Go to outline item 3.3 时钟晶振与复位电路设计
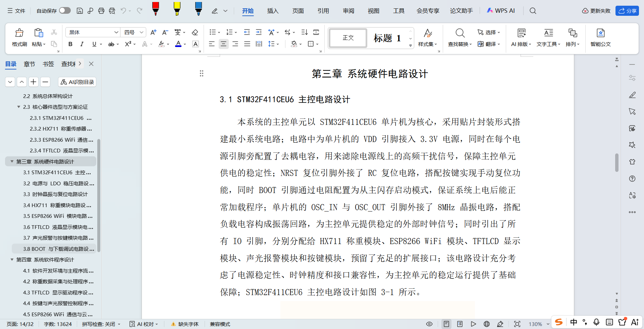 click(x=55, y=194)
